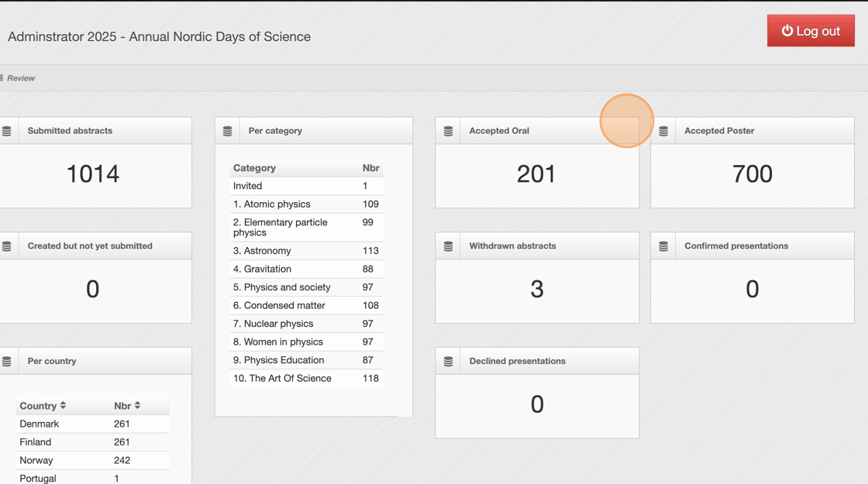The image size is (868, 484).
Task: Click the Log out button
Action: pyautogui.click(x=811, y=31)
